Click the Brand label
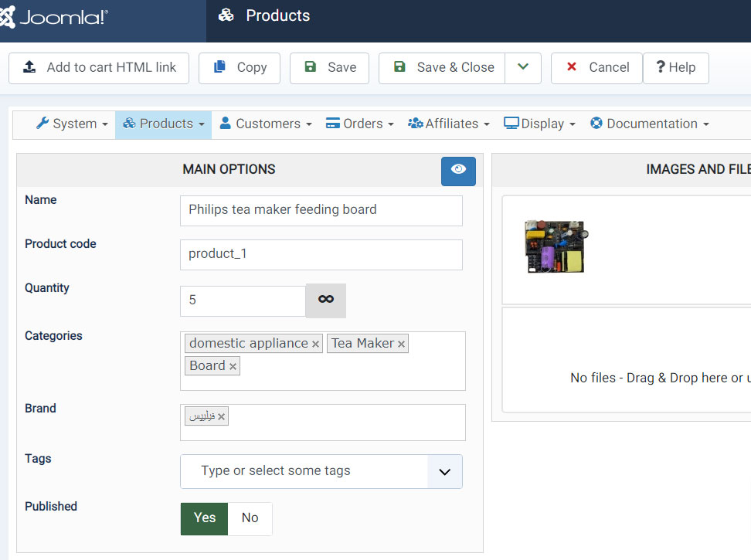The image size is (751, 560). 40,409
